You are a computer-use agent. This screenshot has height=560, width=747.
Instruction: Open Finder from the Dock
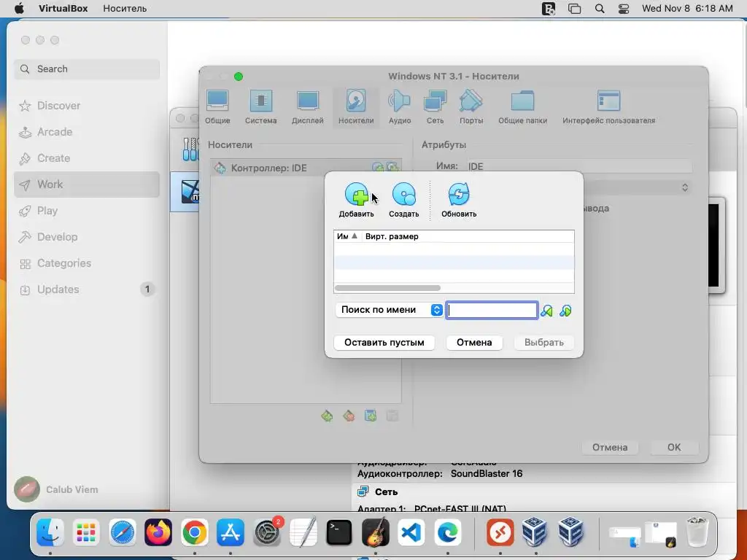[x=50, y=532]
